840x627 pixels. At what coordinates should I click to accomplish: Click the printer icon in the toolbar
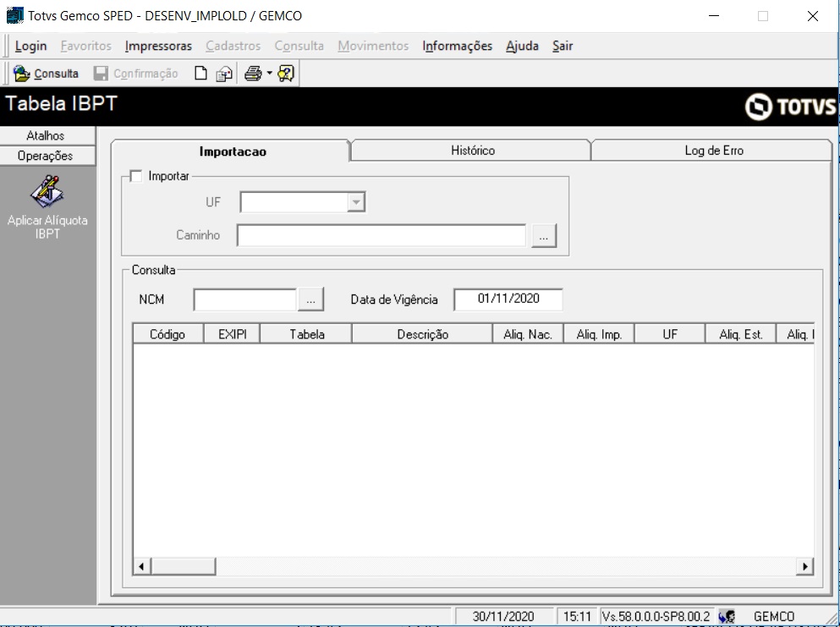click(x=253, y=74)
